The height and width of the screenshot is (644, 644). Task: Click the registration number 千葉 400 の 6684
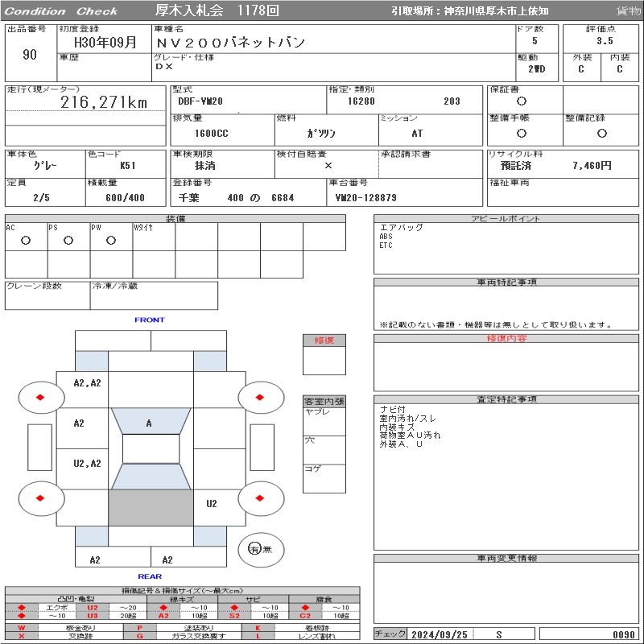pos(236,197)
